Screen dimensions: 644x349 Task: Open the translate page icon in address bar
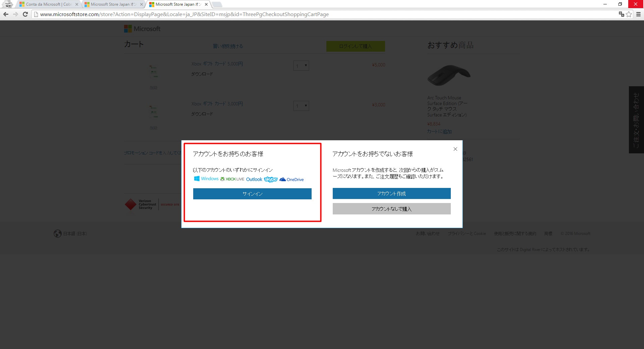(x=621, y=14)
